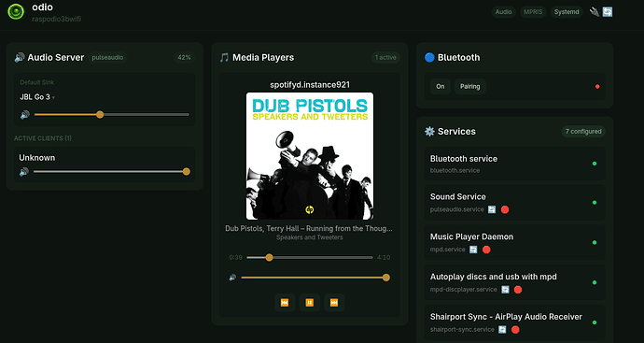Click the Dub Pistols, Terry Hall track title
Viewport: 644px width, 343px height.
(x=309, y=228)
